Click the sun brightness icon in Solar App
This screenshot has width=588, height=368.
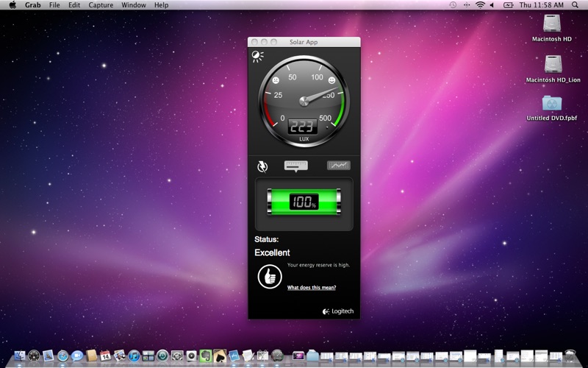pyautogui.click(x=257, y=57)
